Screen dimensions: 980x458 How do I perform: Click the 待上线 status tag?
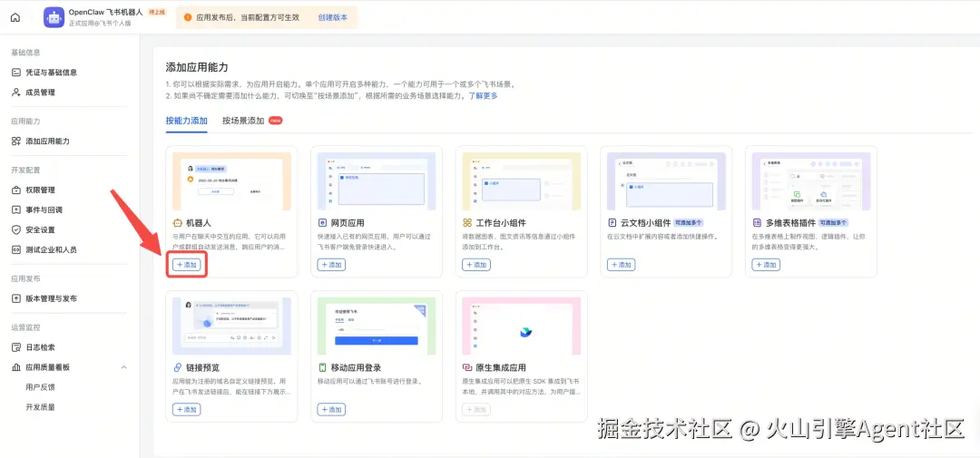(158, 12)
